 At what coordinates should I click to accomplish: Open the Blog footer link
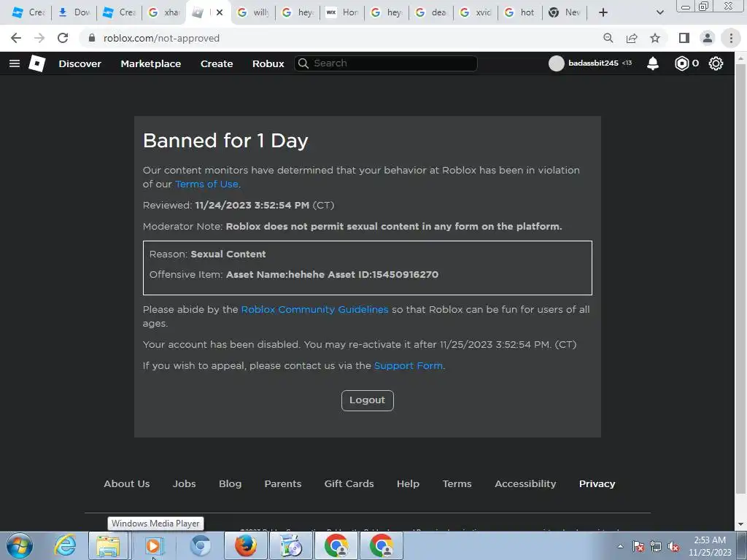[x=230, y=484]
